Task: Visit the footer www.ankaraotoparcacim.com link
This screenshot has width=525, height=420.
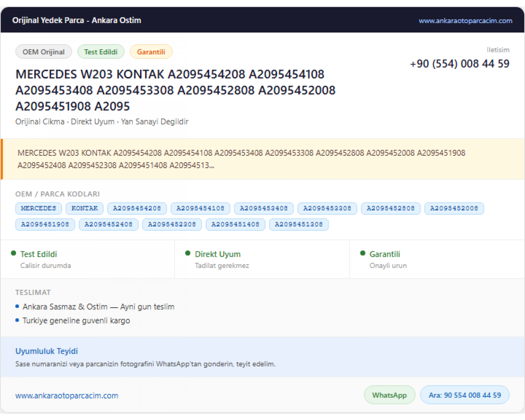Action: coord(67,395)
